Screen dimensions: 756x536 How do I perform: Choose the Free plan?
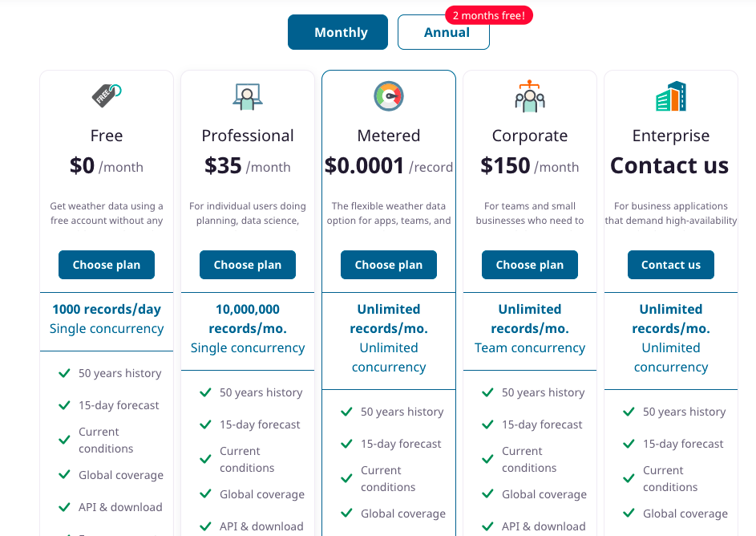point(107,265)
